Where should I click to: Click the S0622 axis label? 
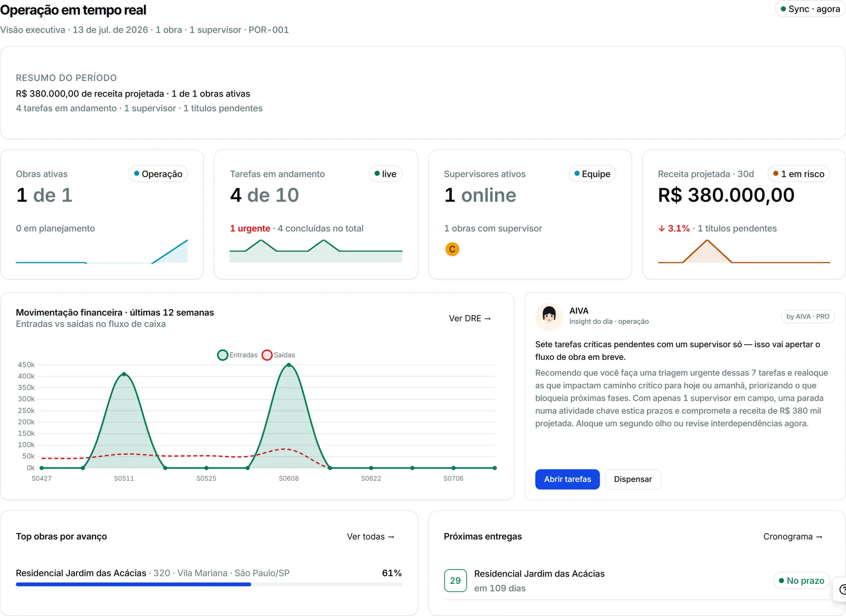pos(371,479)
